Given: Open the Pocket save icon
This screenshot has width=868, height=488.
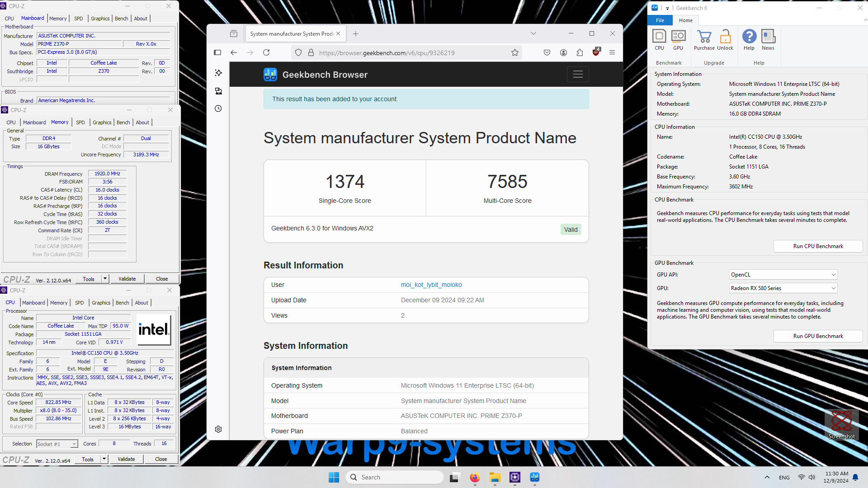Looking at the screenshot, I should pyautogui.click(x=547, y=52).
